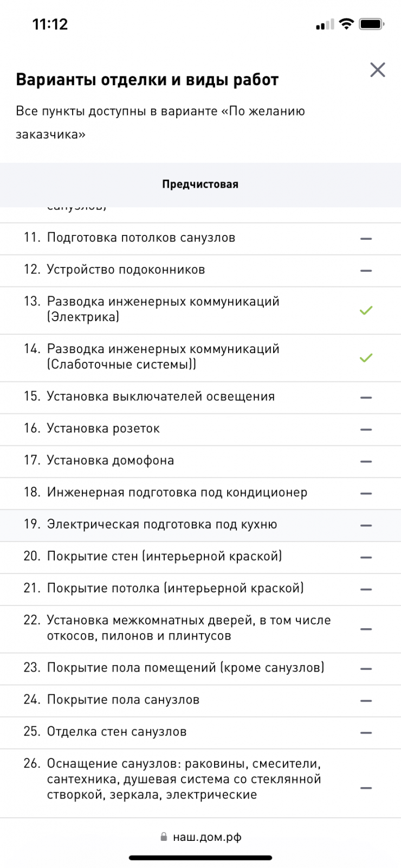Select row 26 Оснащение санузлов
Viewport: 401px width, 868px height.
click(200, 783)
